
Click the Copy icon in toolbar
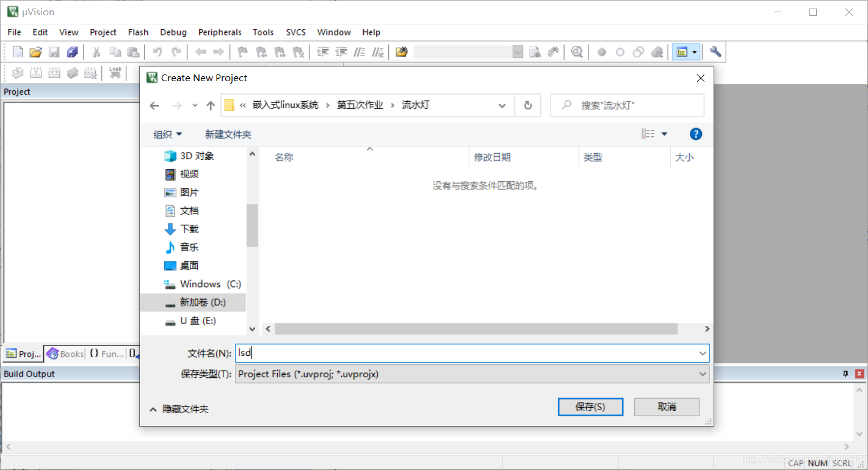point(115,52)
